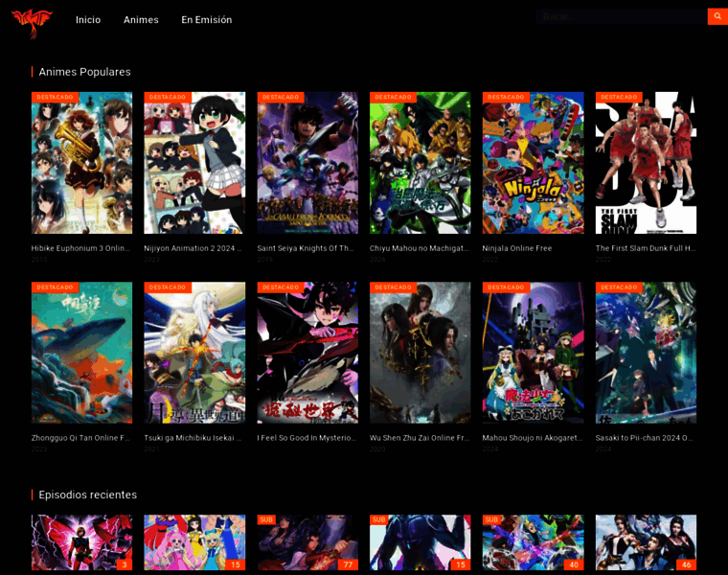Screen dimensions: 728x575
Task: Open recent episode 46 thumbnail
Action: 646,542
